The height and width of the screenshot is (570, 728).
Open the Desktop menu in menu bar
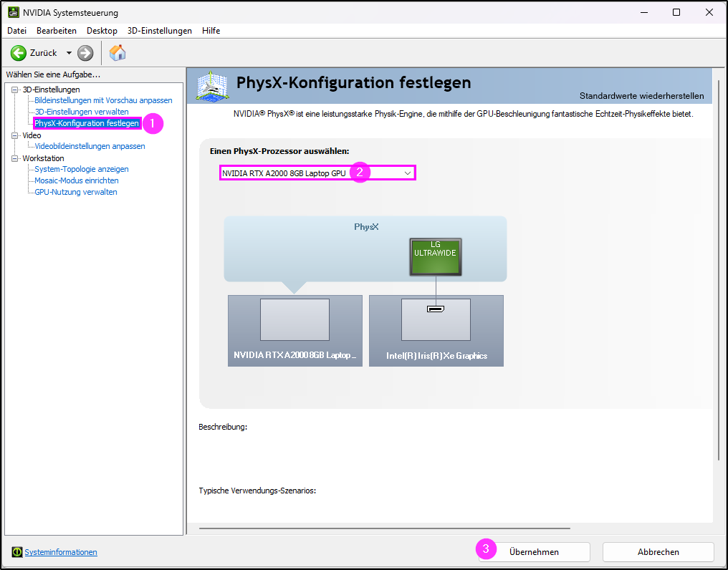coord(102,31)
